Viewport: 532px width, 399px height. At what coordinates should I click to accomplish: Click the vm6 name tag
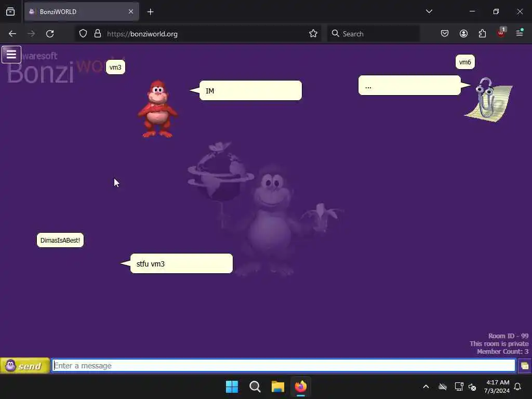465,62
